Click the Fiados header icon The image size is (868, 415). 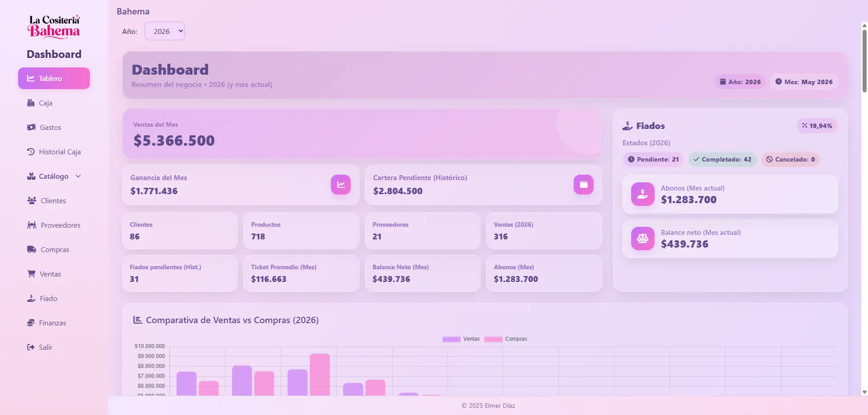point(627,126)
